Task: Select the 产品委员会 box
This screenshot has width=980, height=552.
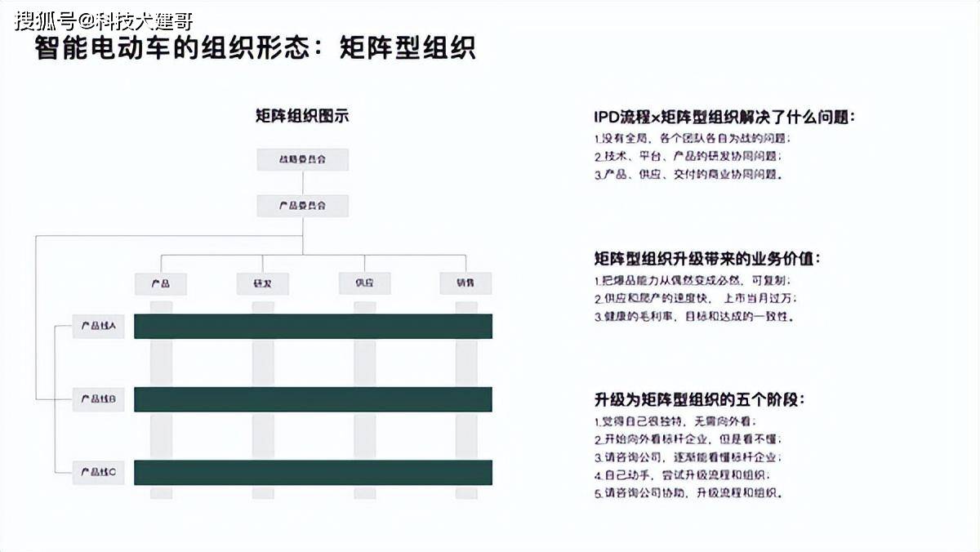Action: [302, 205]
